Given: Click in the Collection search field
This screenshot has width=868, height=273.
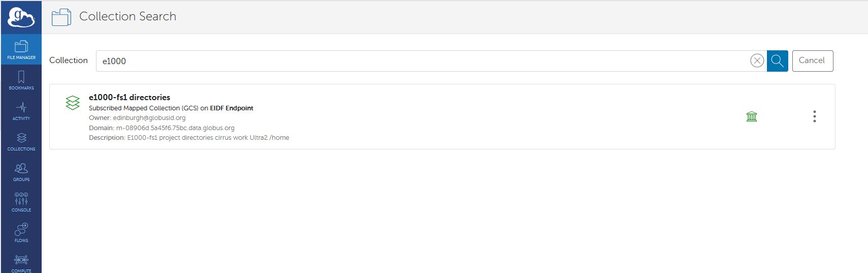Looking at the screenshot, I should pyautogui.click(x=422, y=61).
